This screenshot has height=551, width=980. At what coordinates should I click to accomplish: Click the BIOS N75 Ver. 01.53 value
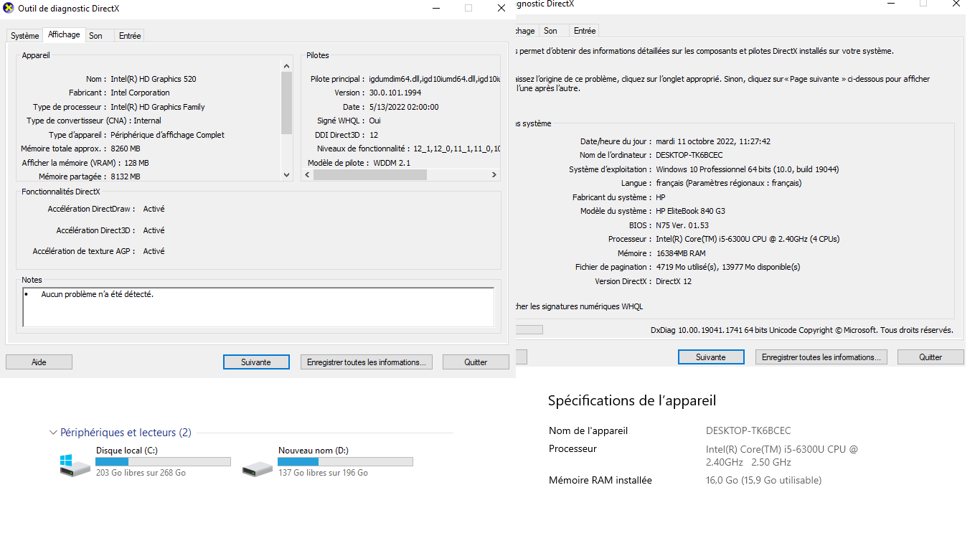coord(682,225)
